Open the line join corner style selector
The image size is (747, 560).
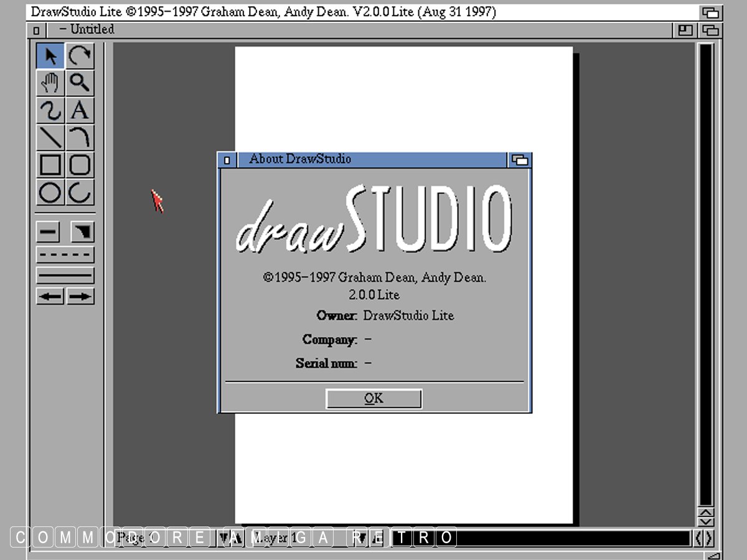coord(82,233)
